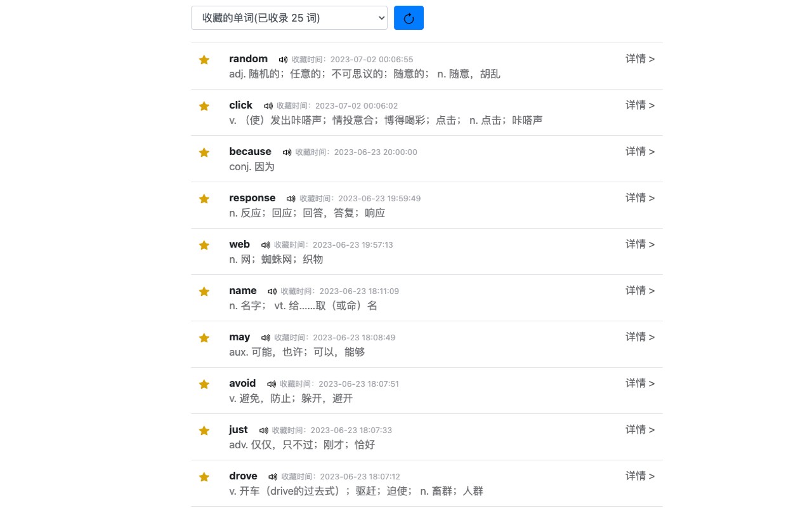This screenshot has height=508, width=812.
Task: Open 详情 for name
Action: (640, 290)
